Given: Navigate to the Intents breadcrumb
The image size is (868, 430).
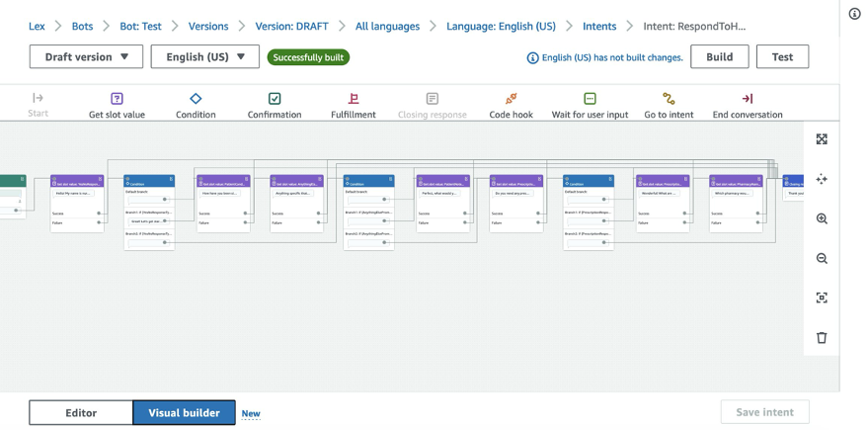Looking at the screenshot, I should [x=599, y=26].
